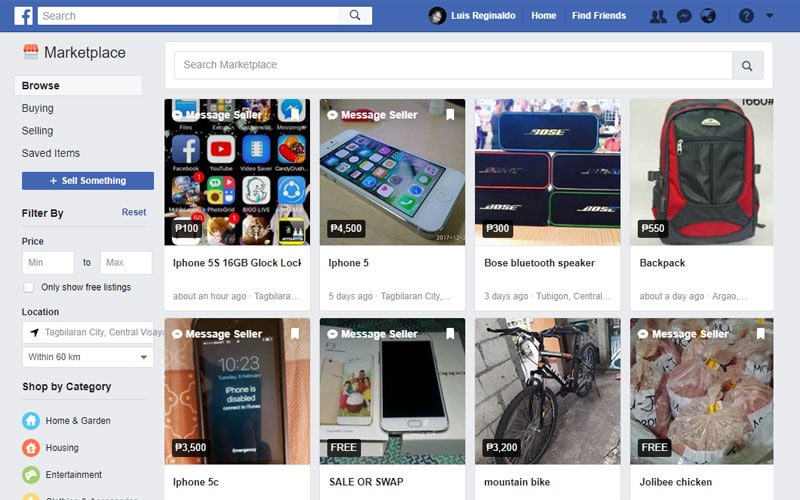800x500 pixels.
Task: Go to Saved Items section
Action: coord(51,153)
